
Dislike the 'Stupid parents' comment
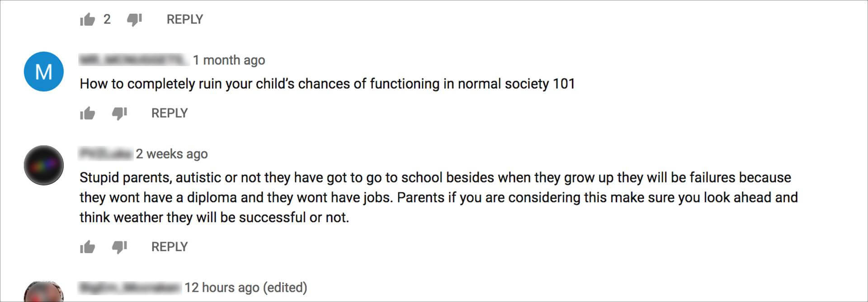click(x=119, y=247)
